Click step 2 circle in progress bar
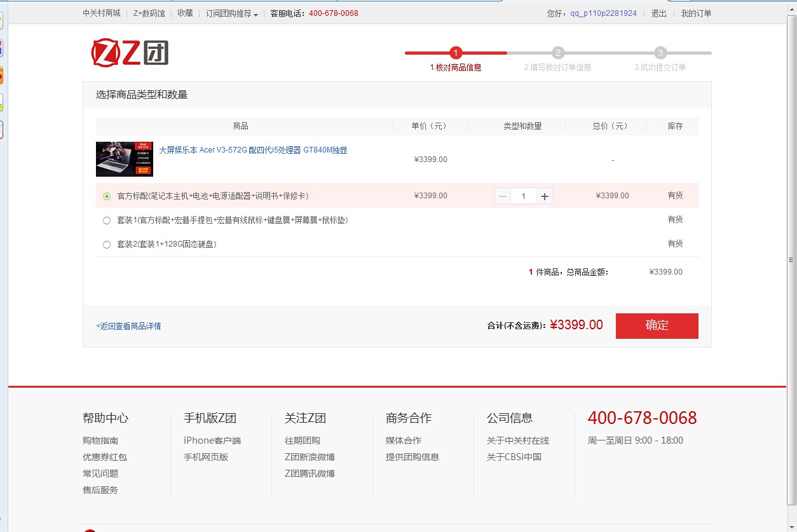This screenshot has height=532, width=797. (558, 53)
